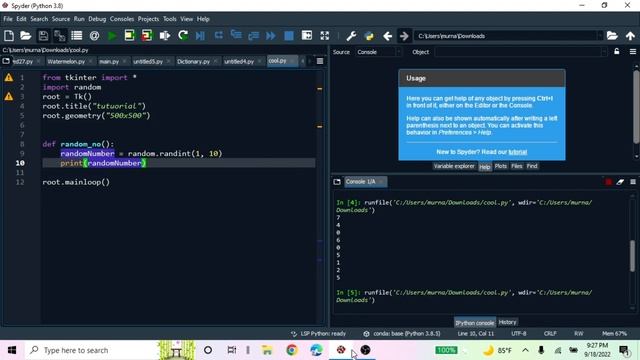Viewport: 640px width, 360px height.
Task: Switch to Watermelon.py tab
Action: point(66,61)
